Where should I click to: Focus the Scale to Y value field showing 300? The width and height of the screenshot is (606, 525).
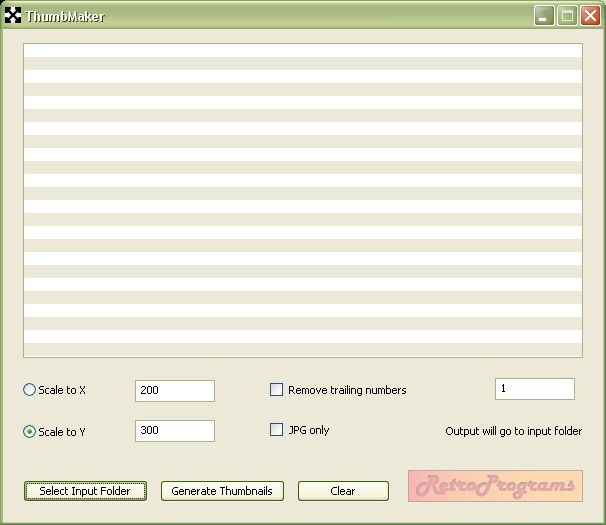tap(175, 431)
